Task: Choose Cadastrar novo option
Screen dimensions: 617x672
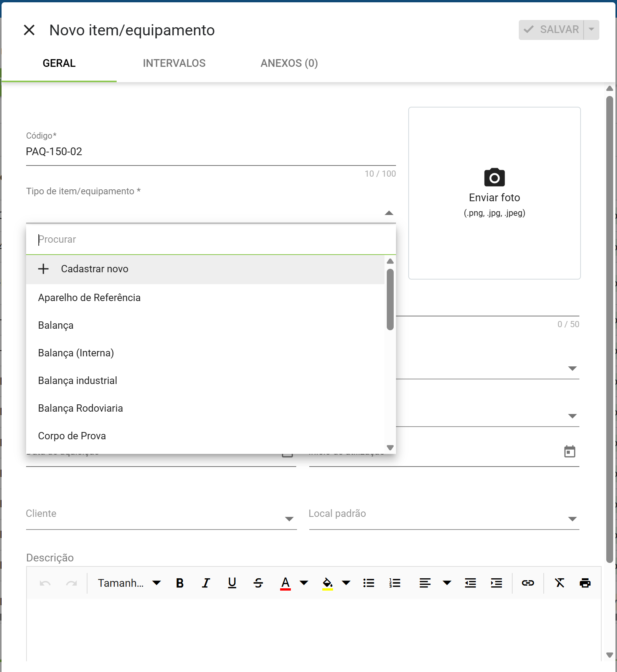Action: [x=205, y=269]
